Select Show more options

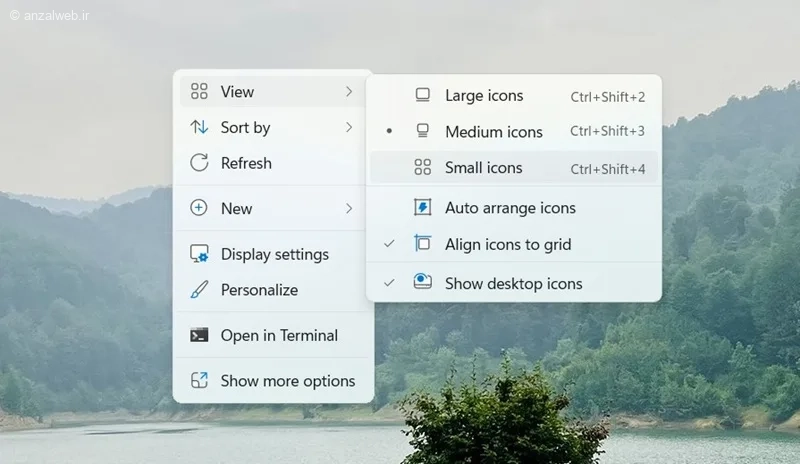(272, 381)
